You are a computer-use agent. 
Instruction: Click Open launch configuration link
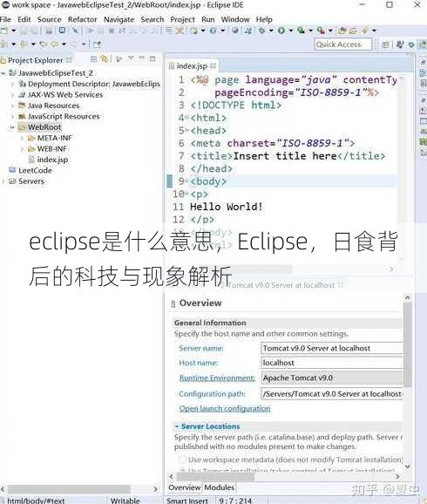tap(225, 409)
